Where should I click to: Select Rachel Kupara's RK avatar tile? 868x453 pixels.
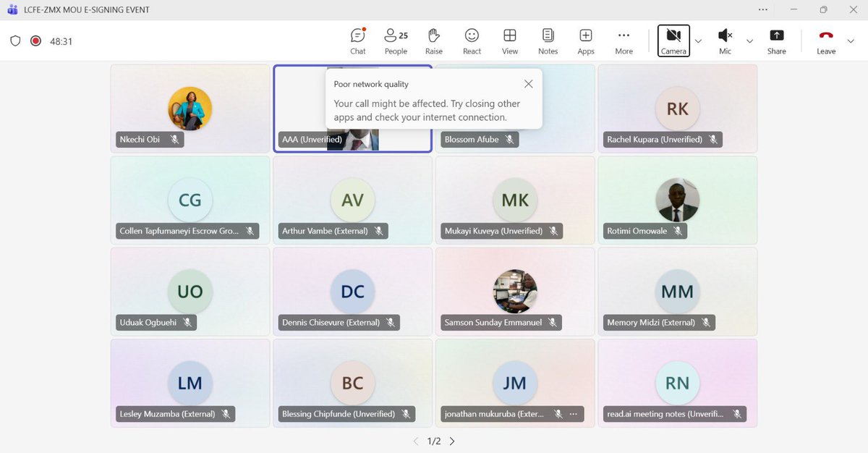[x=678, y=109]
